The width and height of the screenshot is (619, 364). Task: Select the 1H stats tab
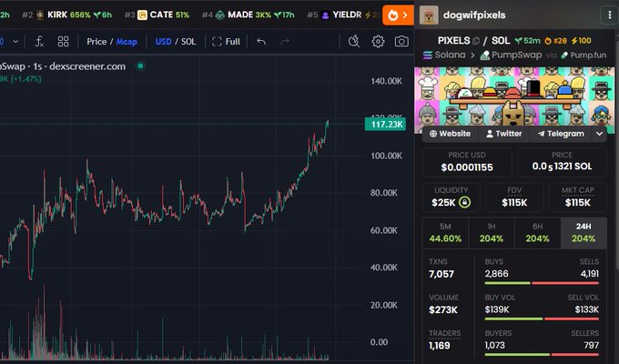pos(492,233)
